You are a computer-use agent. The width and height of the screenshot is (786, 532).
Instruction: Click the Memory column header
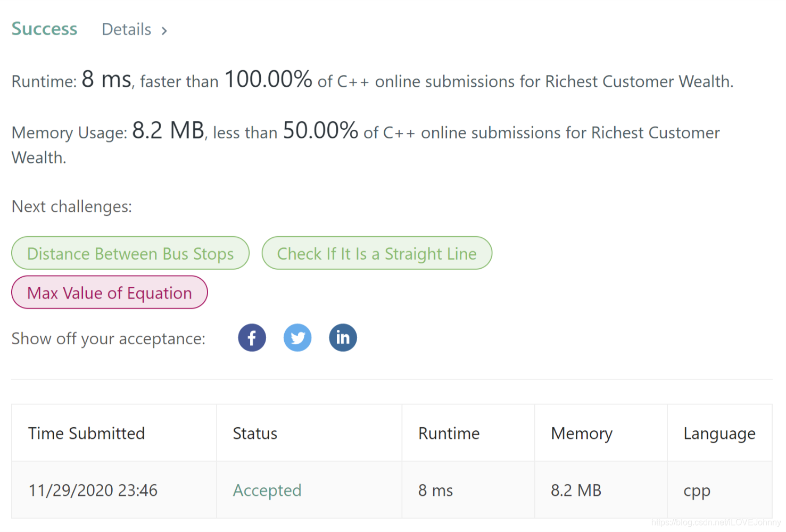(582, 433)
